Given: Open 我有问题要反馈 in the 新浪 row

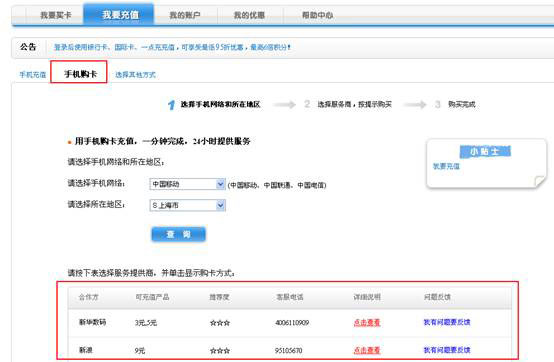Looking at the screenshot, I should 447,350.
